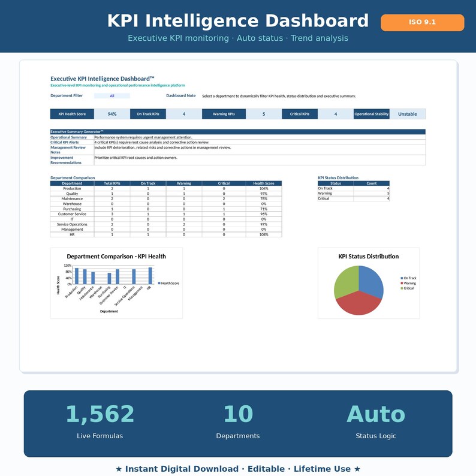The image size is (476, 476).
Task: Select the 'Quality' department row
Action: click(165, 194)
